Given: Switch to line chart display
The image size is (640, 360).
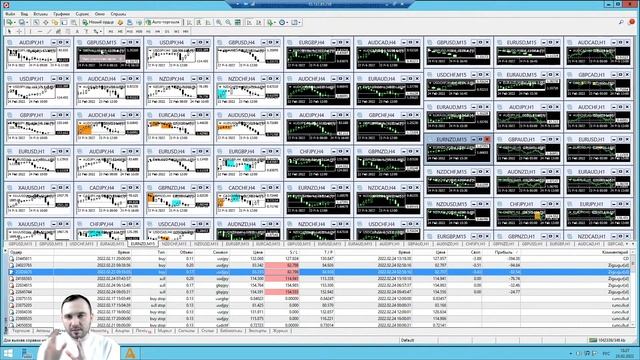Looking at the screenshot, I should tap(208, 22).
